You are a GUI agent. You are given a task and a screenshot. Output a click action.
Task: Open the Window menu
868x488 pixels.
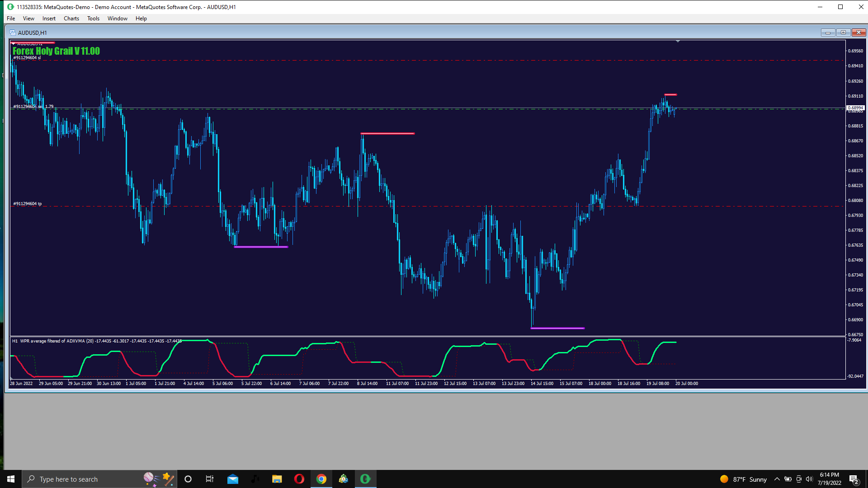[117, 19]
